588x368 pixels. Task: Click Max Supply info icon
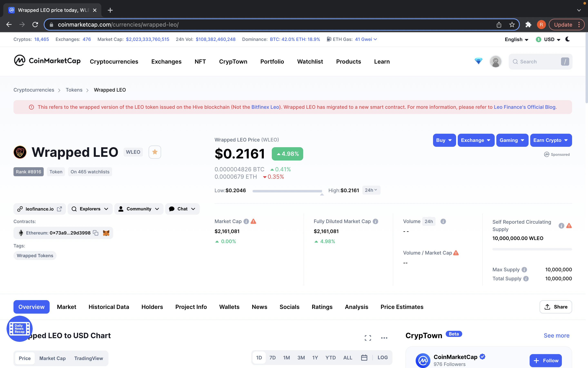(x=524, y=270)
